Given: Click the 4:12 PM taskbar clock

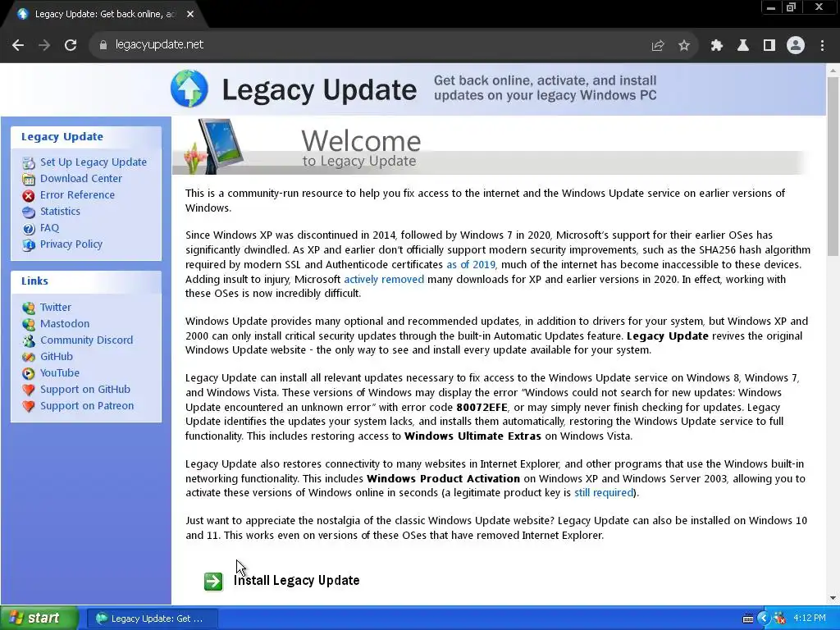Looking at the screenshot, I should click(x=810, y=619).
